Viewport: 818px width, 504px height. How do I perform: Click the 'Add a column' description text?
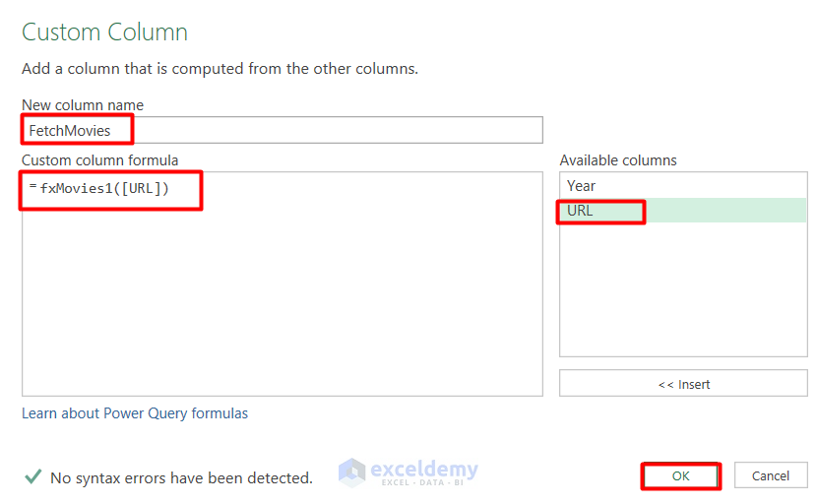220,69
